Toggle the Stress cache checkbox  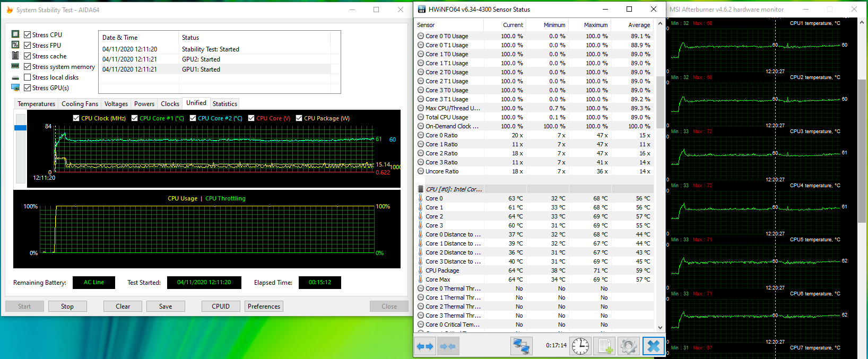point(27,56)
